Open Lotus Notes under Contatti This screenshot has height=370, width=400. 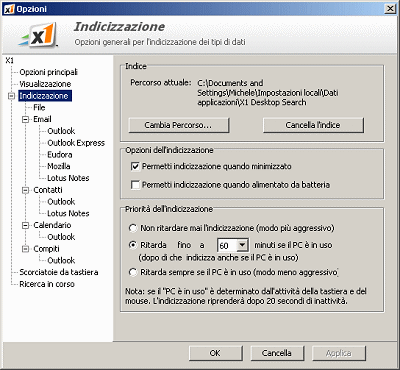click(x=68, y=213)
